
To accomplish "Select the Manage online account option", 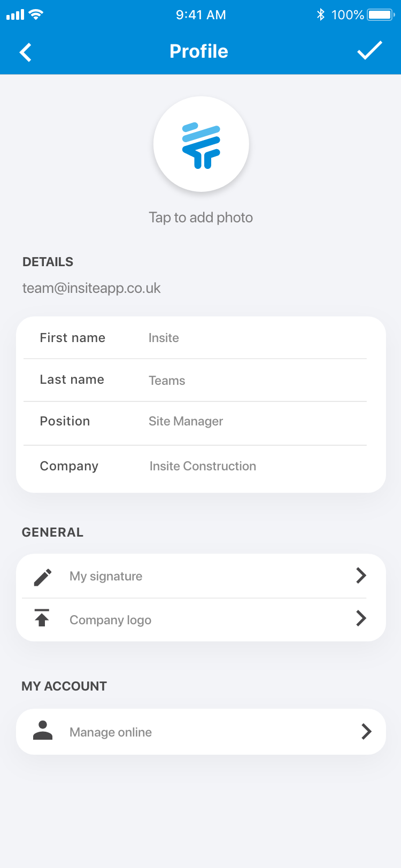I will (201, 732).
